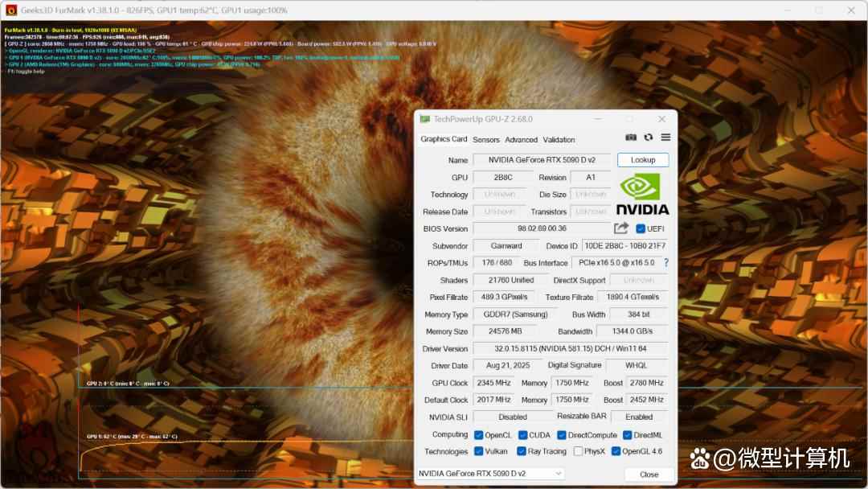
Task: Open the GPU-Z hamburger menu
Action: click(x=665, y=138)
